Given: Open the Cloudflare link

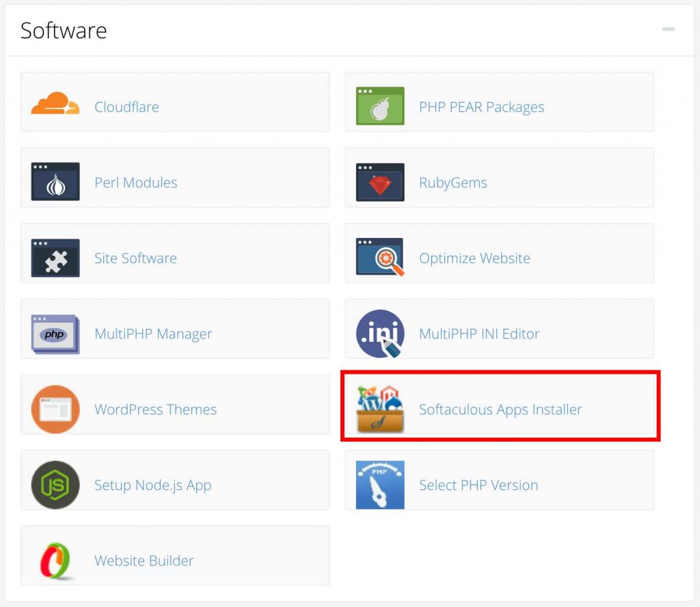Looking at the screenshot, I should (x=126, y=107).
